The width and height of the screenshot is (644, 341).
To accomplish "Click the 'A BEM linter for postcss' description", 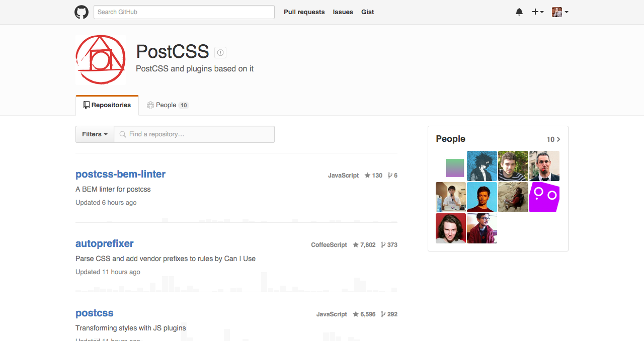I will pos(113,189).
